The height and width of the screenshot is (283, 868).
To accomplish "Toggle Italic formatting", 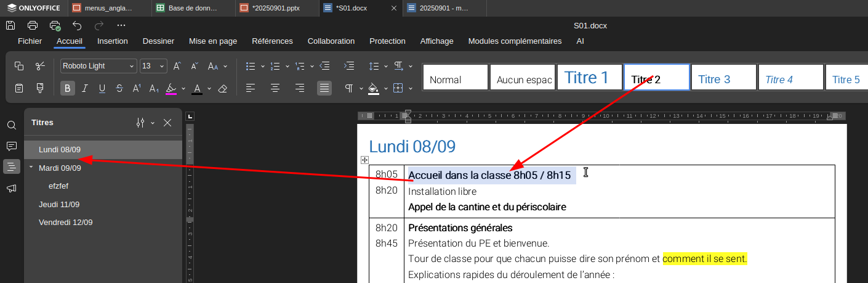I will click(x=85, y=88).
